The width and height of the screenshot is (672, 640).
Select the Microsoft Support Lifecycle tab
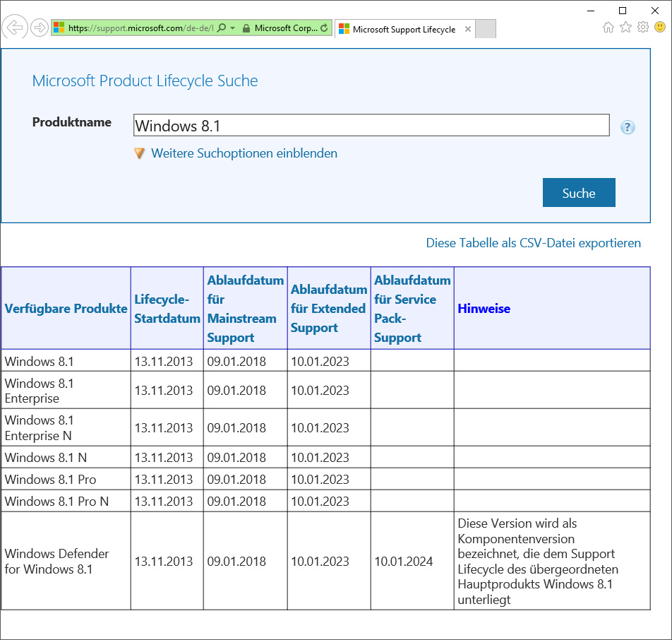click(x=403, y=30)
